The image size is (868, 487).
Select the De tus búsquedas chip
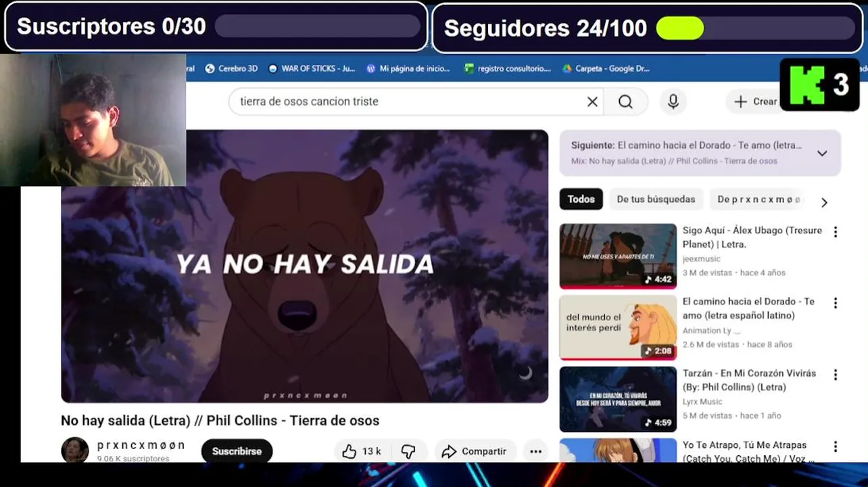(x=656, y=199)
